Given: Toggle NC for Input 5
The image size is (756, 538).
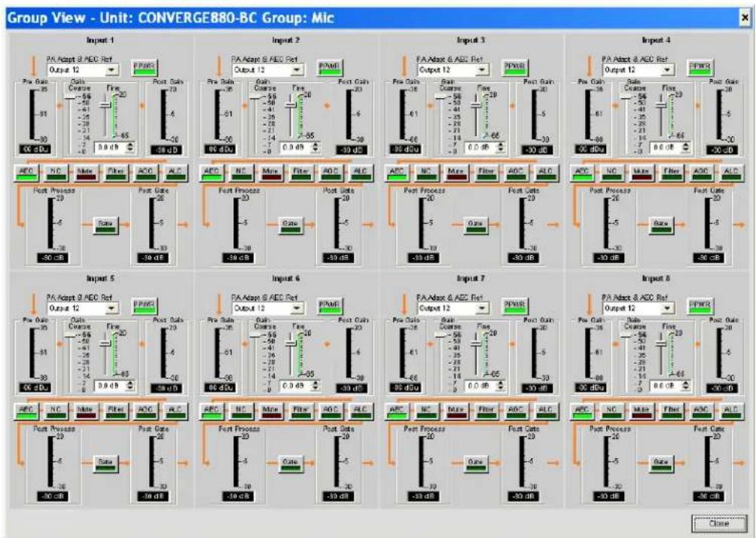Looking at the screenshot, I should 56,411.
